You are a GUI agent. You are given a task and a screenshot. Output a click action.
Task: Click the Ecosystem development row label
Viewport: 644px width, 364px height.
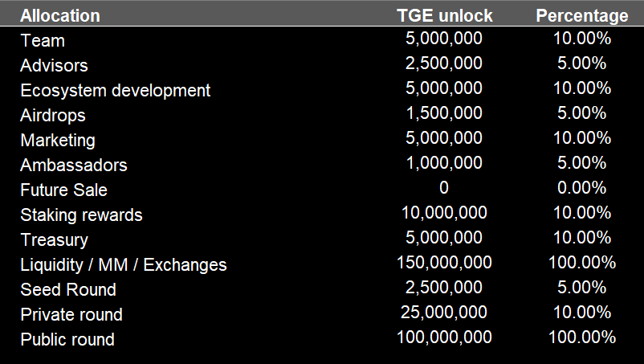[115, 90]
